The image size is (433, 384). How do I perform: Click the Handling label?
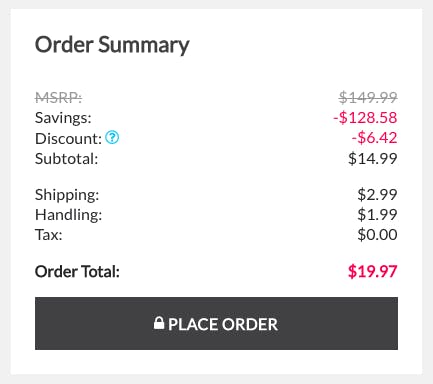coord(68,215)
